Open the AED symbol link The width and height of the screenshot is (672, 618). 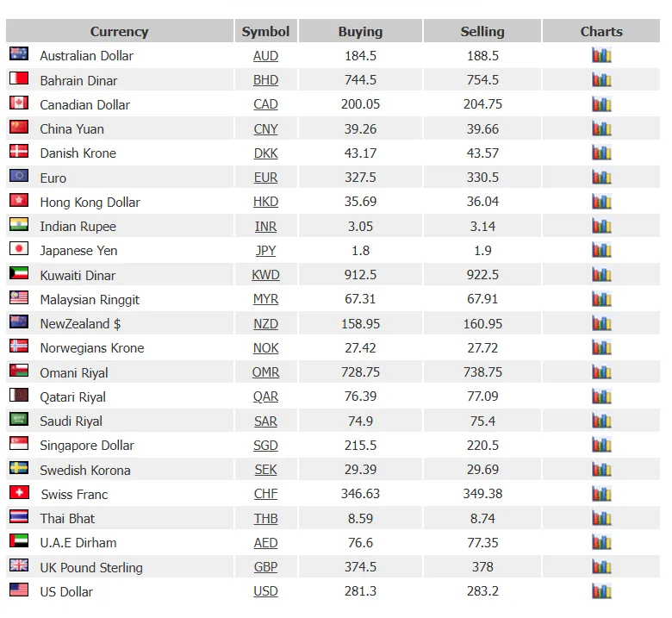[x=265, y=543]
